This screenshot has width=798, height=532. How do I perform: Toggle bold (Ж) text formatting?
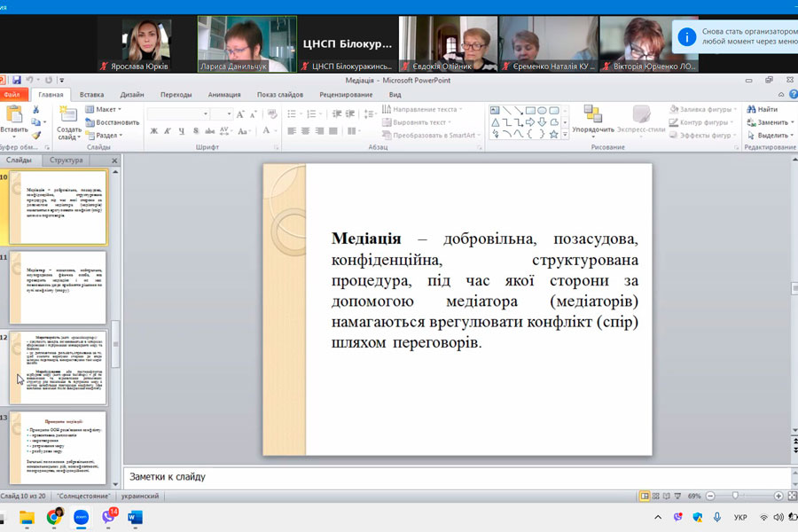[153, 131]
